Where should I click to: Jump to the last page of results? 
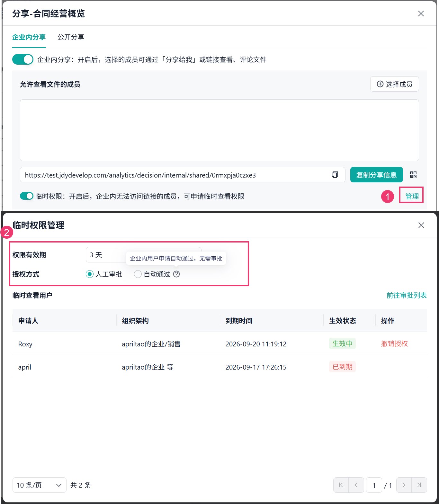(x=419, y=485)
